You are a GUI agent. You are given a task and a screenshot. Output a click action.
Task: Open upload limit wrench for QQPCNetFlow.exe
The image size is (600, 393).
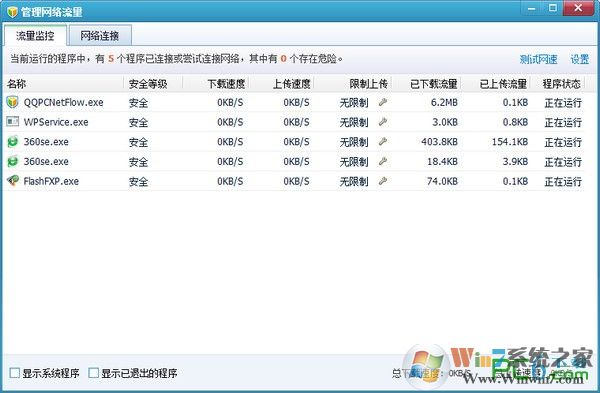click(383, 102)
